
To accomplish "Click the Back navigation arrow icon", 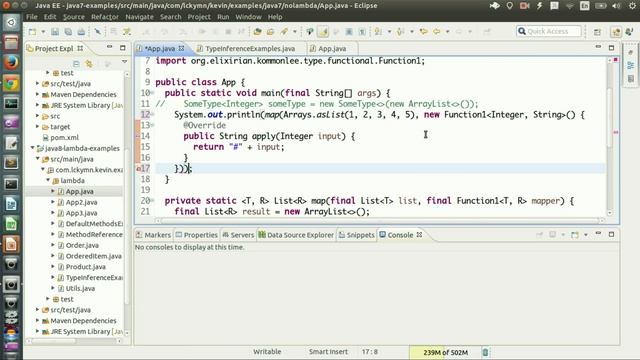I will tap(437, 31).
